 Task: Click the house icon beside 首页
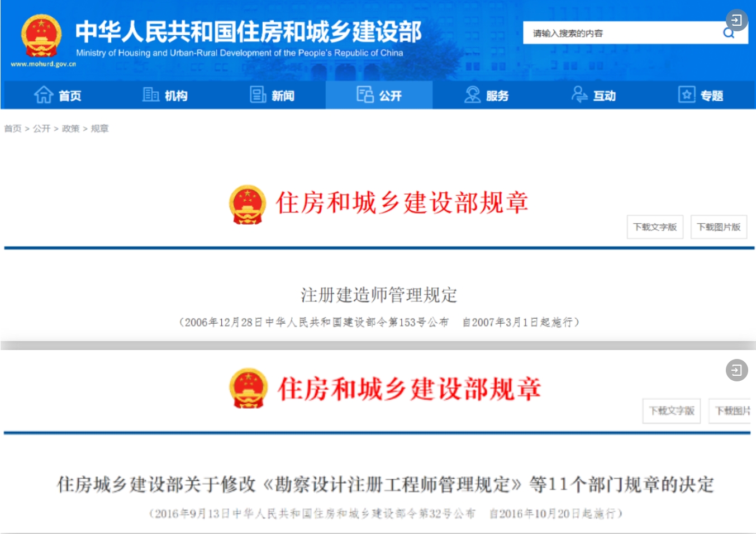44,95
